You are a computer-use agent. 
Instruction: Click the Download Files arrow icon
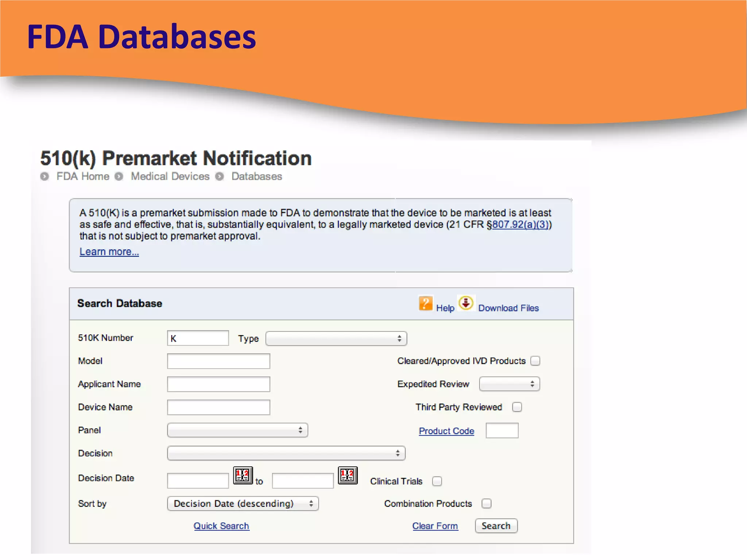coord(466,303)
